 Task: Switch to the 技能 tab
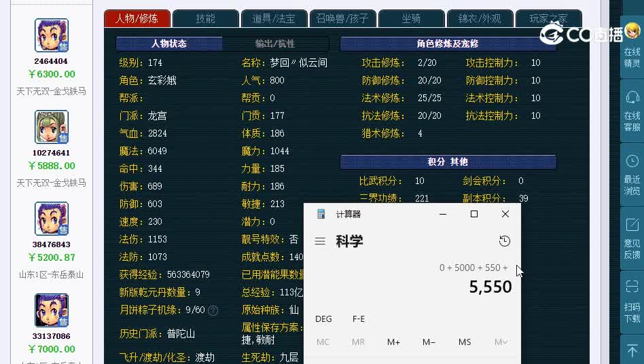(x=205, y=18)
